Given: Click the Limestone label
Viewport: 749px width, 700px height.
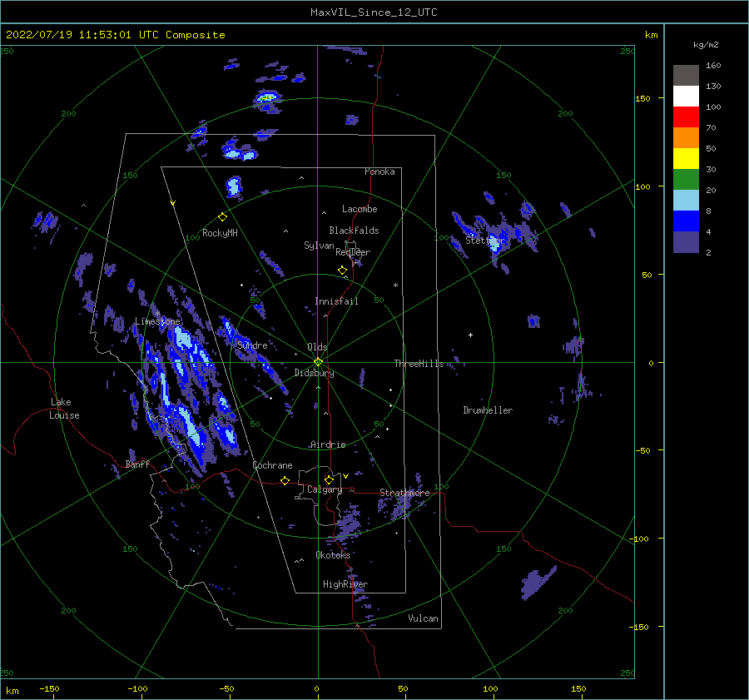Looking at the screenshot, I should [x=157, y=321].
